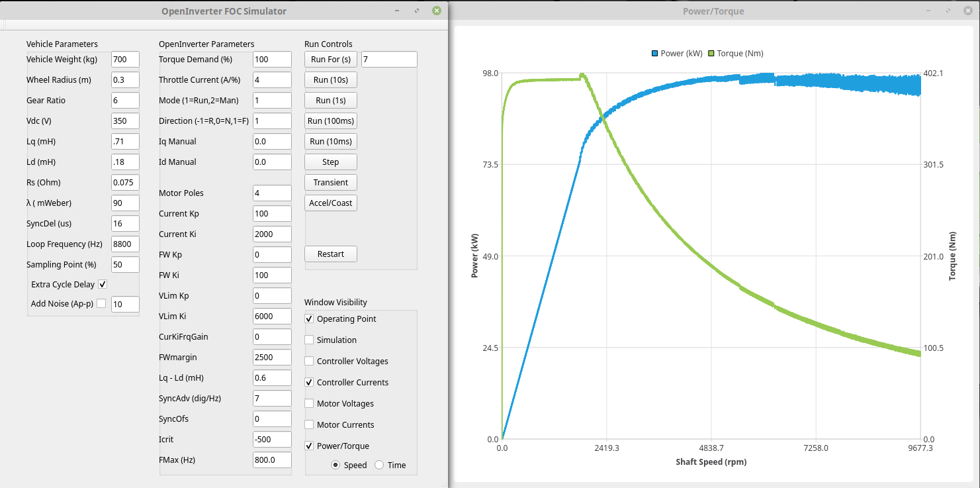Click the blue Power (kW) legend marker
This screenshot has width=980, height=488.
pyautogui.click(x=655, y=54)
